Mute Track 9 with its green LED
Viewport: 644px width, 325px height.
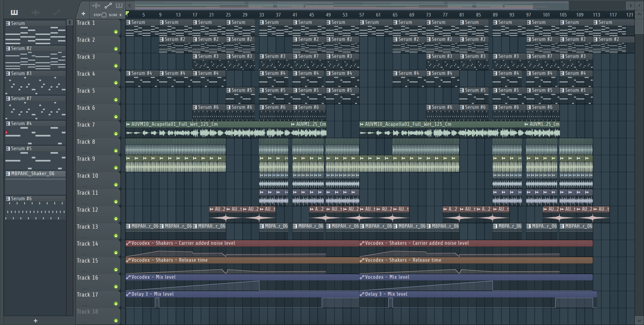click(116, 168)
